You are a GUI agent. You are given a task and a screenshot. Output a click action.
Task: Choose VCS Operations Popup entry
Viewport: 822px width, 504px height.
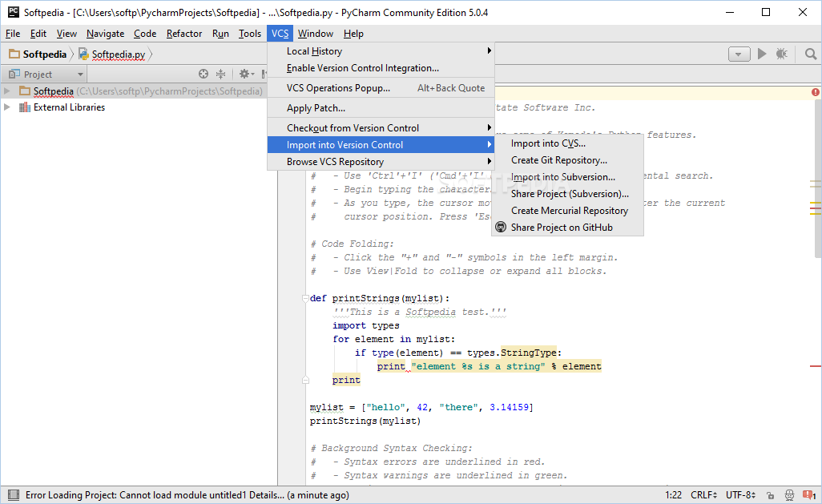[381, 88]
